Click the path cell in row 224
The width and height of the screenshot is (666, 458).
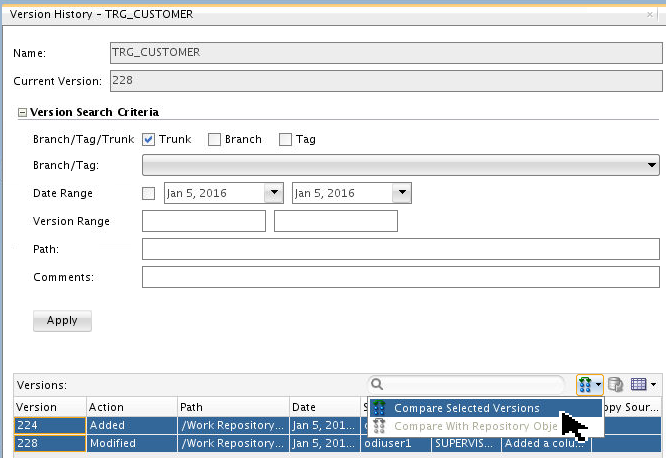coord(233,425)
